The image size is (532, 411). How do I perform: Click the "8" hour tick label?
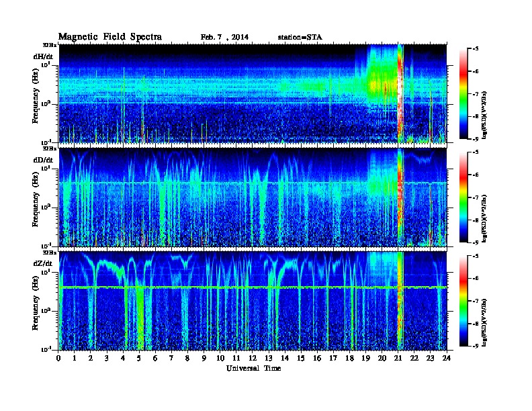[187, 359]
